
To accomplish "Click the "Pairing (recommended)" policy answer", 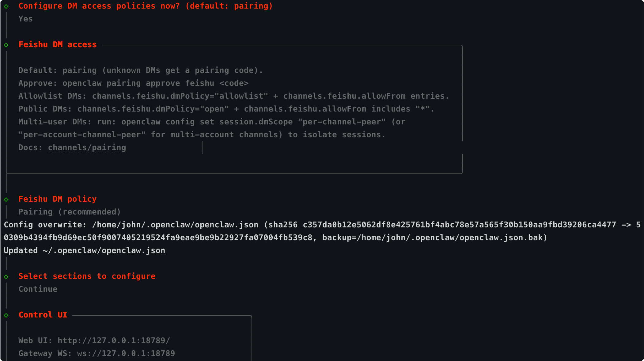I will [x=70, y=212].
